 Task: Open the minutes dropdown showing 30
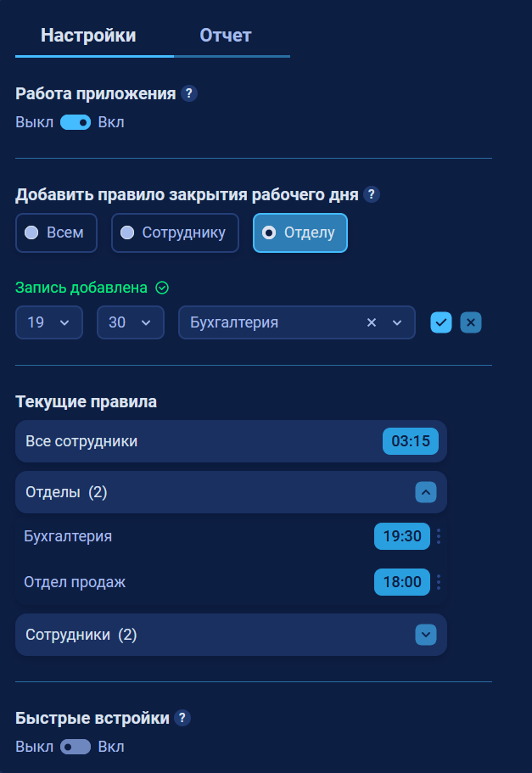pyautogui.click(x=130, y=322)
